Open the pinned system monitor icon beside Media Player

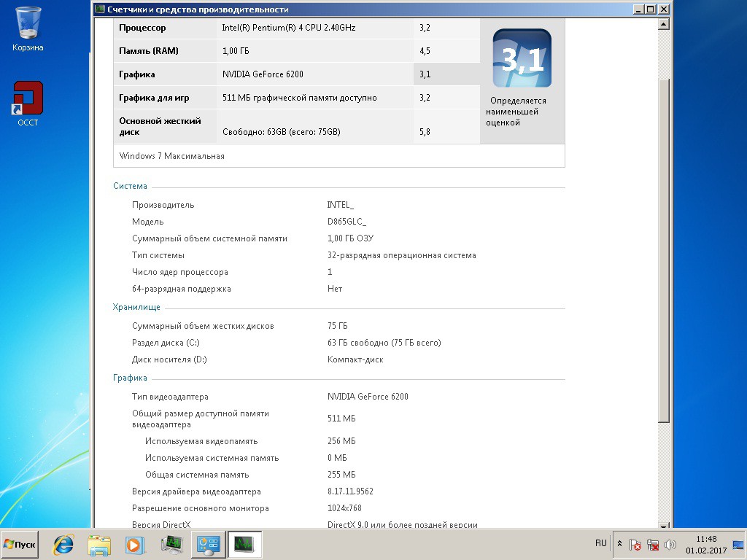pos(171,544)
